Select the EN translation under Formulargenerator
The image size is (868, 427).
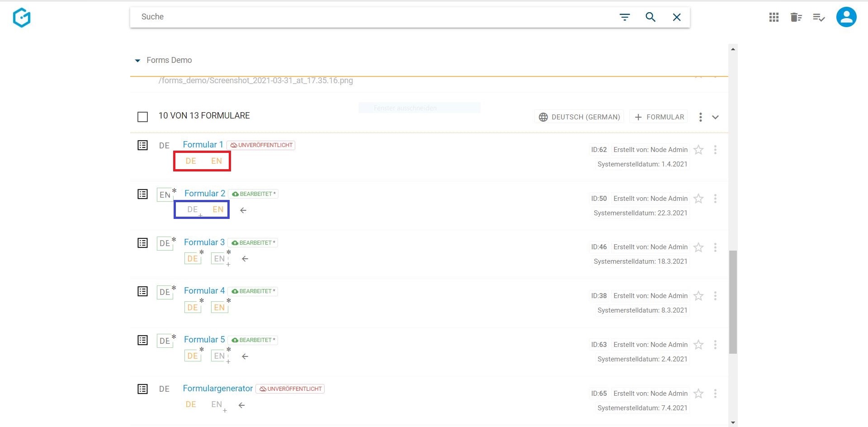[x=217, y=404]
